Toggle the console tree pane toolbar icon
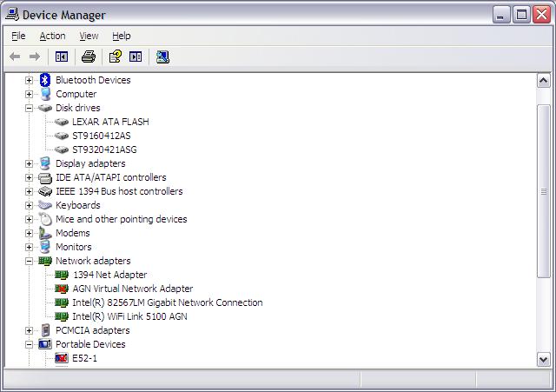 [x=62, y=56]
